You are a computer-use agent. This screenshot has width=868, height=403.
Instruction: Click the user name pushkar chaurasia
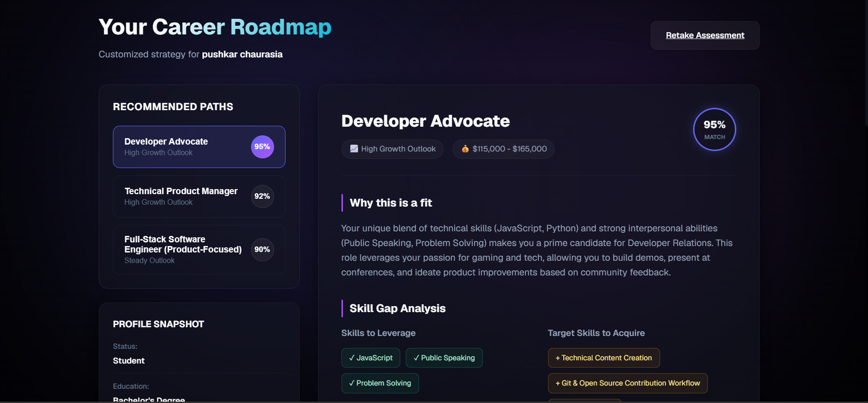pos(242,55)
